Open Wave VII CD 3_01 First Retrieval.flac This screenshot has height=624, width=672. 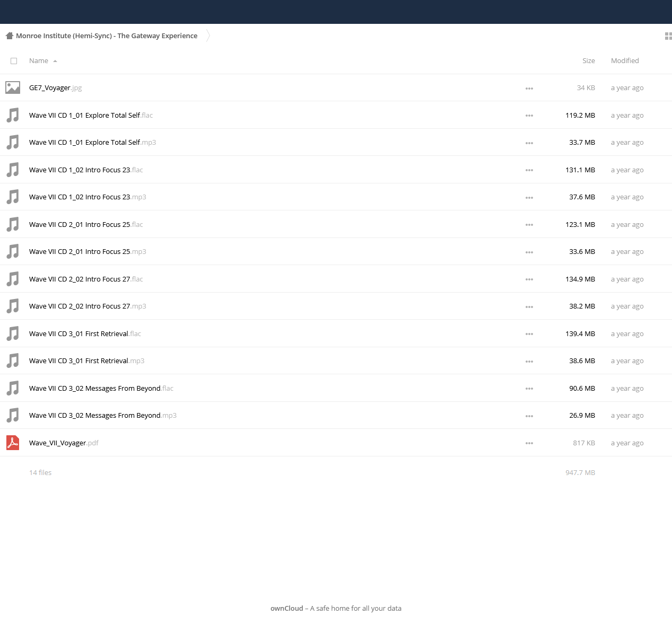85,333
